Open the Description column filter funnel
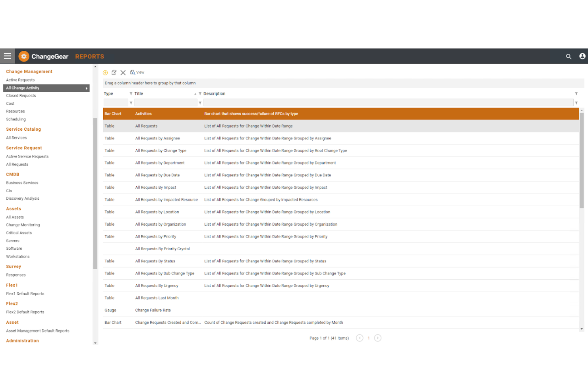 click(576, 93)
